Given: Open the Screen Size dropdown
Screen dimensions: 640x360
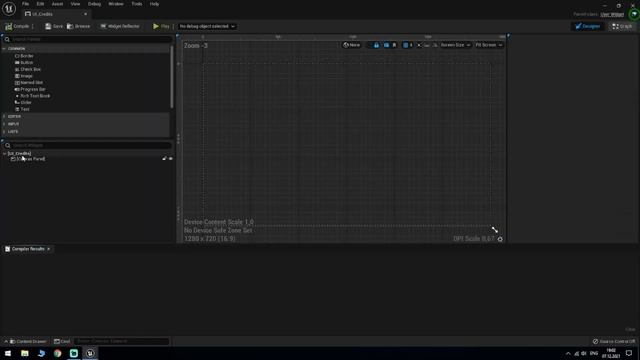Looking at the screenshot, I should click(455, 45).
